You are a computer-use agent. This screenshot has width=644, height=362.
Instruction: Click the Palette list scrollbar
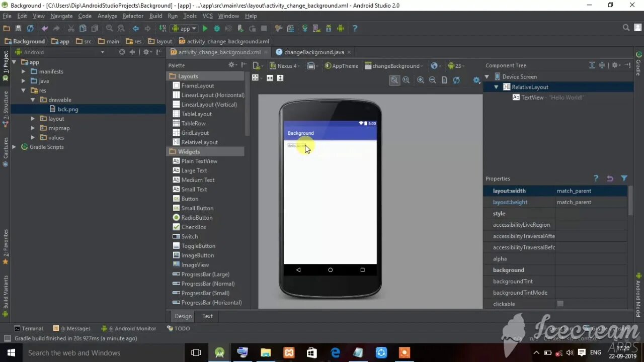pyautogui.click(x=247, y=104)
